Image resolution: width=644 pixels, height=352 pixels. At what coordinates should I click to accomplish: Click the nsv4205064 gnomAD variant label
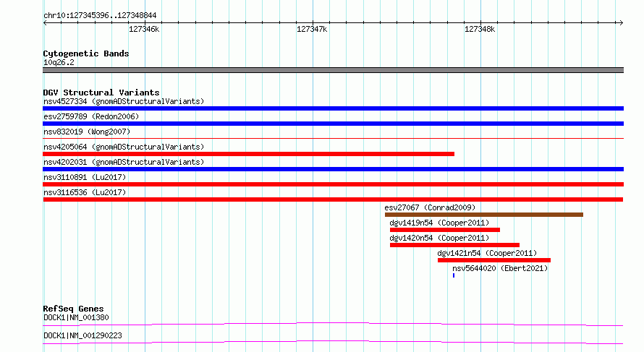pos(124,147)
